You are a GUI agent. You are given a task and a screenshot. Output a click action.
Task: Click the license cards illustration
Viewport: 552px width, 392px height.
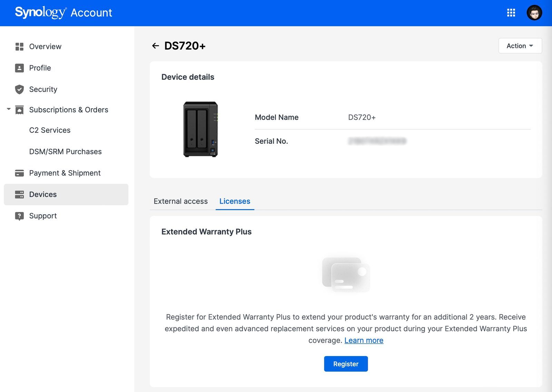pyautogui.click(x=346, y=275)
